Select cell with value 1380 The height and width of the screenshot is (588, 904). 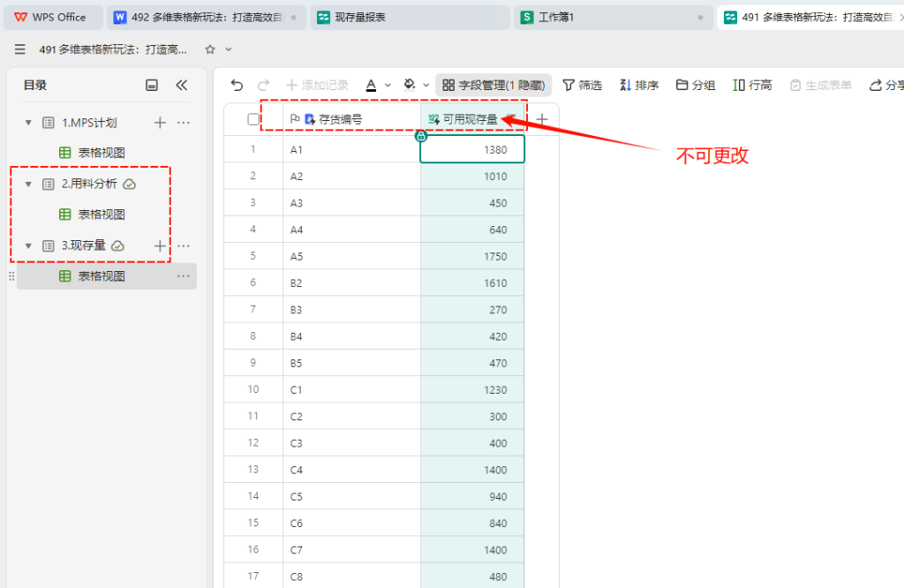(x=472, y=149)
